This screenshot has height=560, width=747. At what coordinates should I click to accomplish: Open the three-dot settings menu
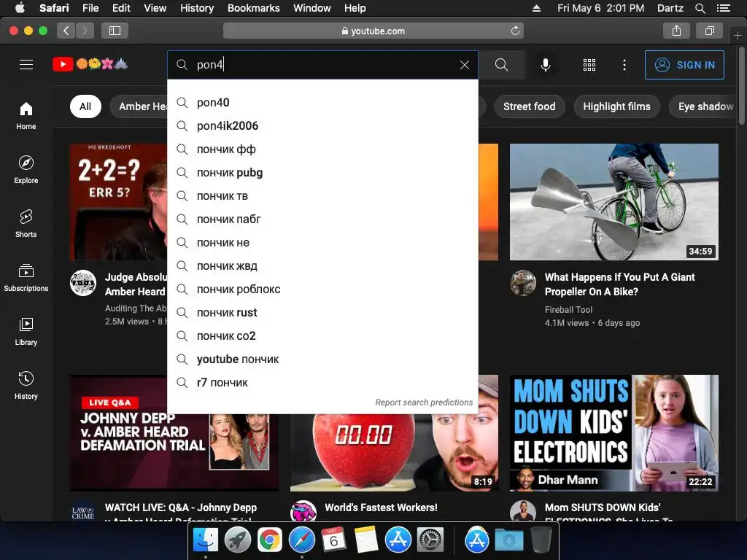(624, 65)
